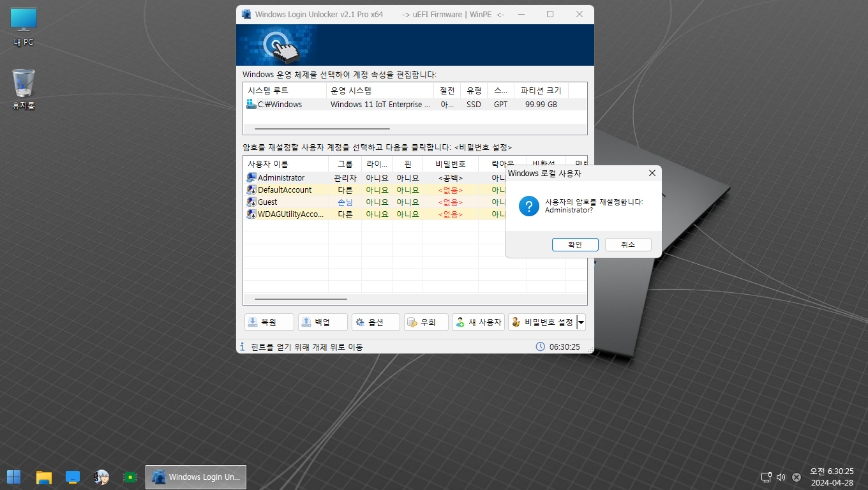Select the Guest account icon

pos(251,202)
